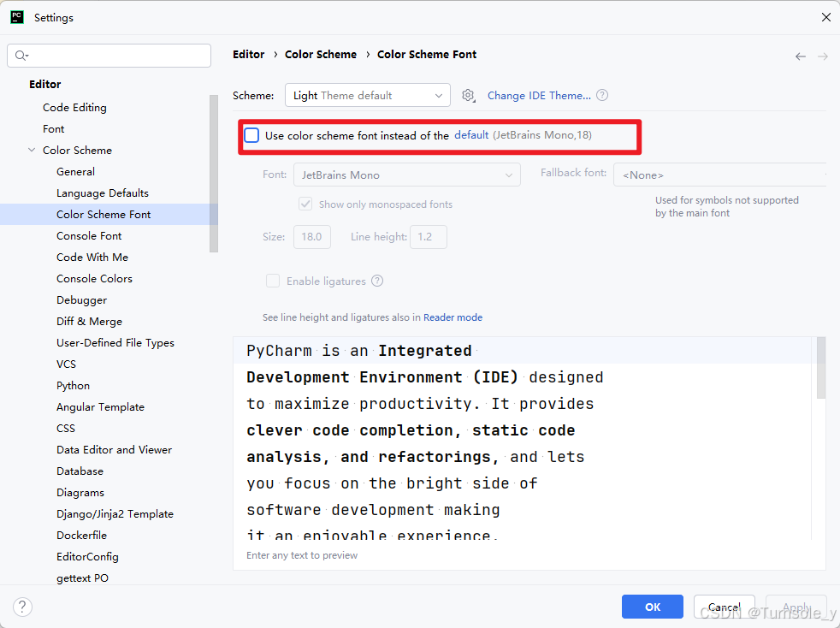
Task: Click the preview text vertical scrollbar
Action: pyautogui.click(x=821, y=368)
